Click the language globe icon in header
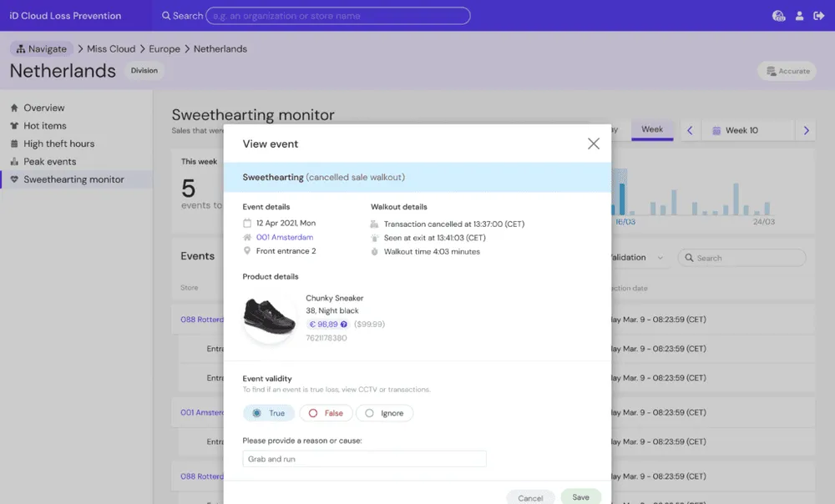The width and height of the screenshot is (835, 504). click(778, 16)
